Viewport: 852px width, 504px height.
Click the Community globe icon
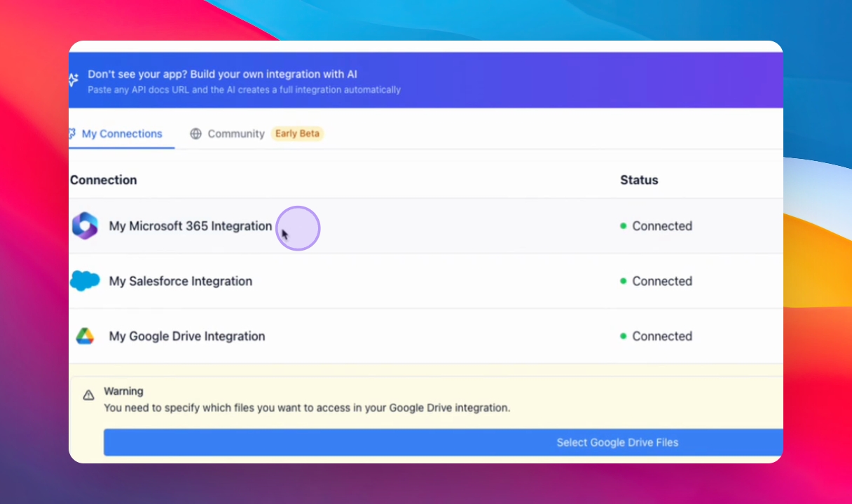point(195,134)
